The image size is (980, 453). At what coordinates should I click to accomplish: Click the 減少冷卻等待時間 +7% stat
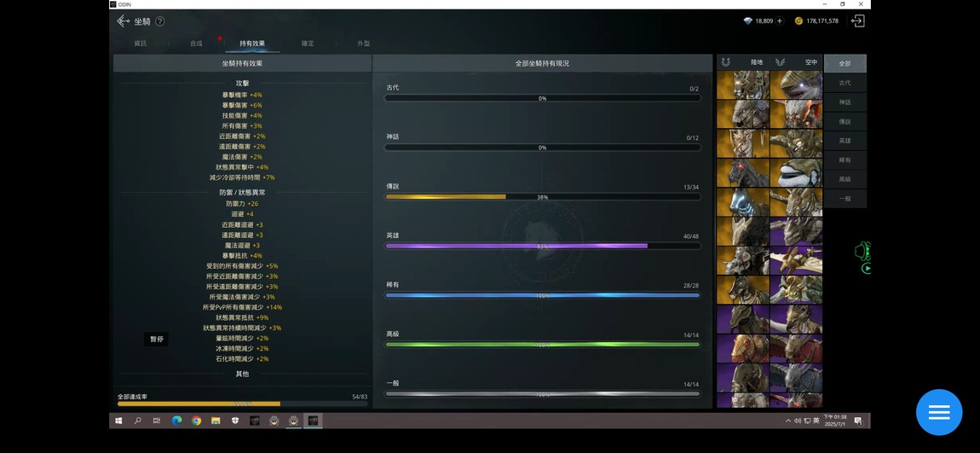point(242,177)
